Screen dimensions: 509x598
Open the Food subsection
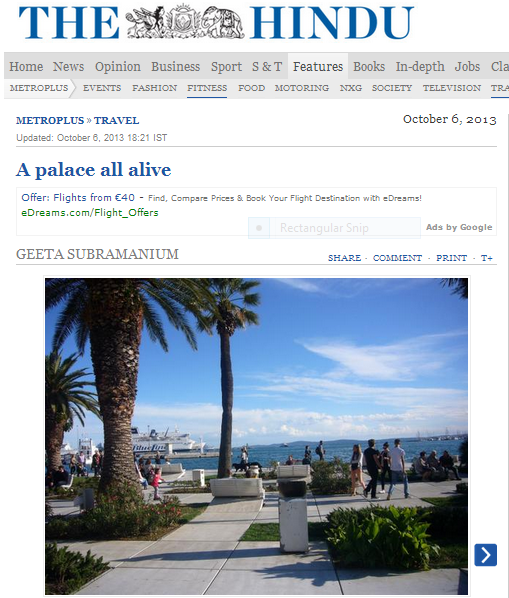[252, 88]
